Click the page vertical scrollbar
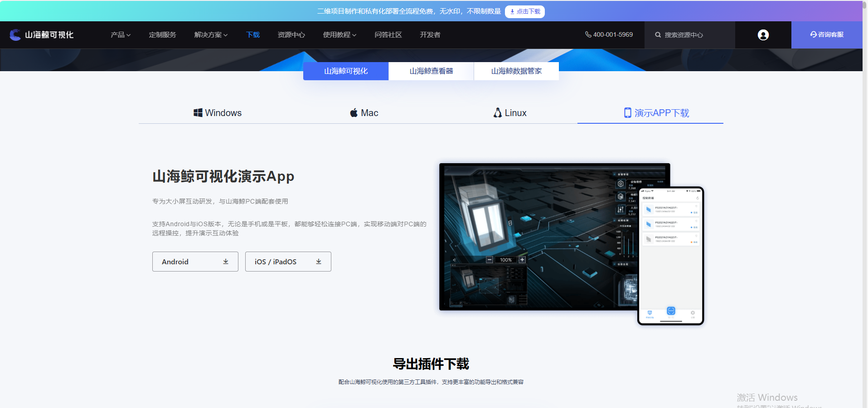 pos(865,204)
